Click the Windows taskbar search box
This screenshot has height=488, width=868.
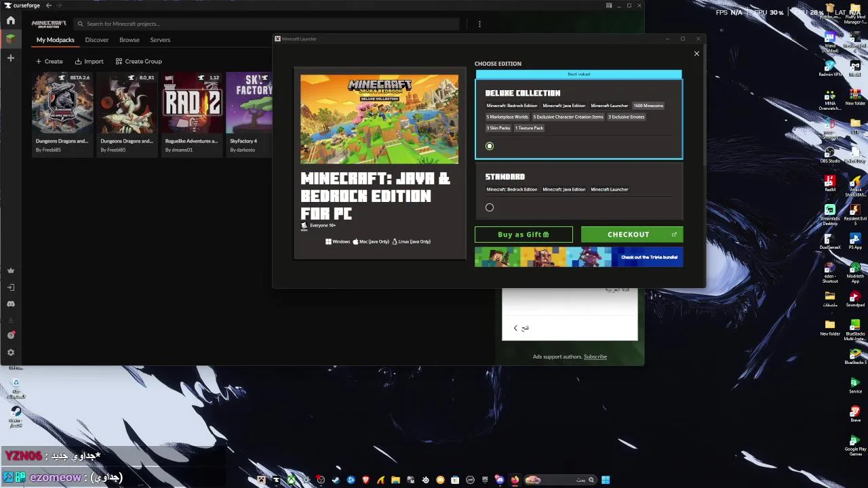pyautogui.click(x=560, y=480)
